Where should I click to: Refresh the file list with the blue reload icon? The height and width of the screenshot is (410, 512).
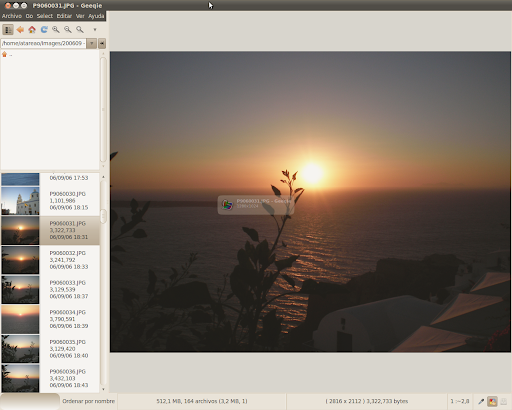pyautogui.click(x=44, y=30)
